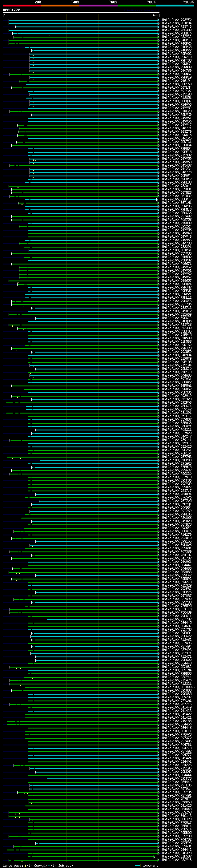Click label UniRef100_Q575T2
The height and width of the screenshot is (868, 197).
[176, 799]
